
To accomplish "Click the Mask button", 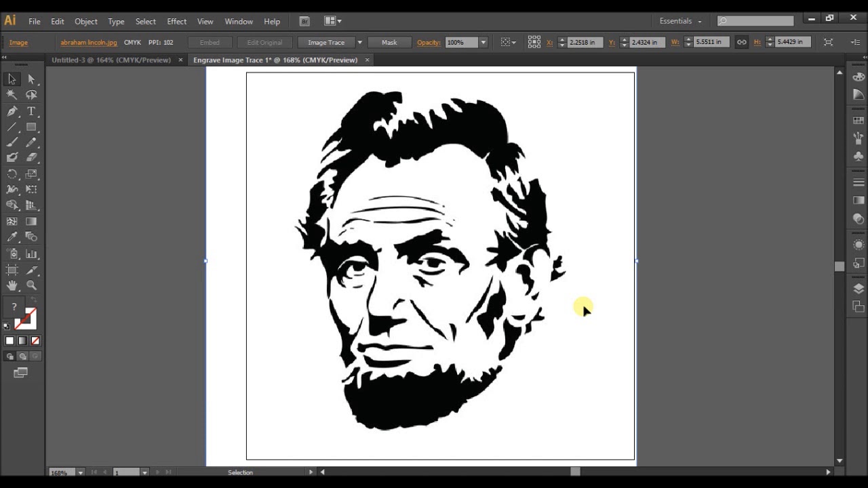I will (x=389, y=42).
